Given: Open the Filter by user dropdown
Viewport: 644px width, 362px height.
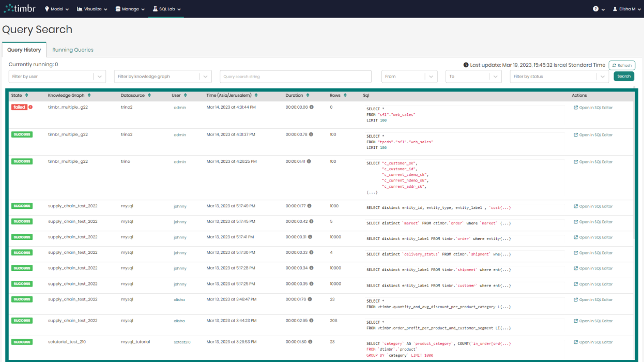Looking at the screenshot, I should [x=57, y=76].
